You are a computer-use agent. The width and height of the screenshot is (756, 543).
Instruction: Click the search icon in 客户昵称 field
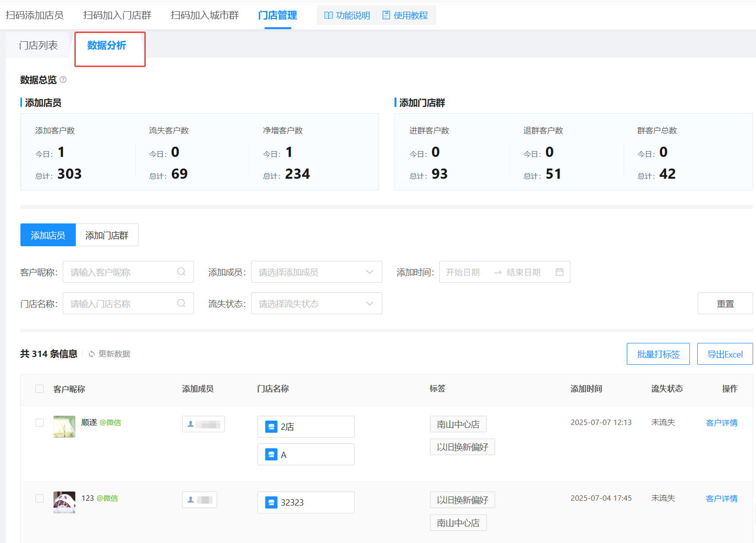click(181, 272)
